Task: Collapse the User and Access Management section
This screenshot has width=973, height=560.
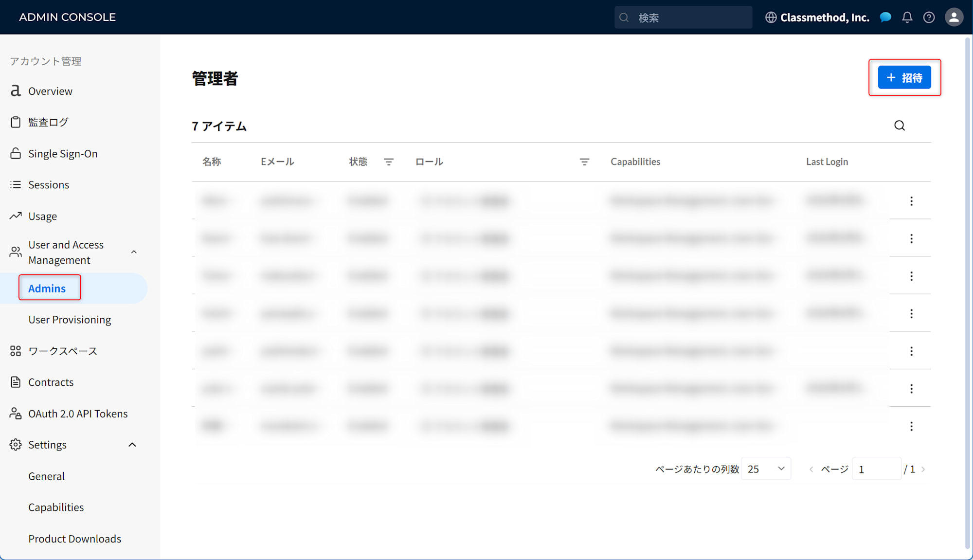Action: (134, 252)
